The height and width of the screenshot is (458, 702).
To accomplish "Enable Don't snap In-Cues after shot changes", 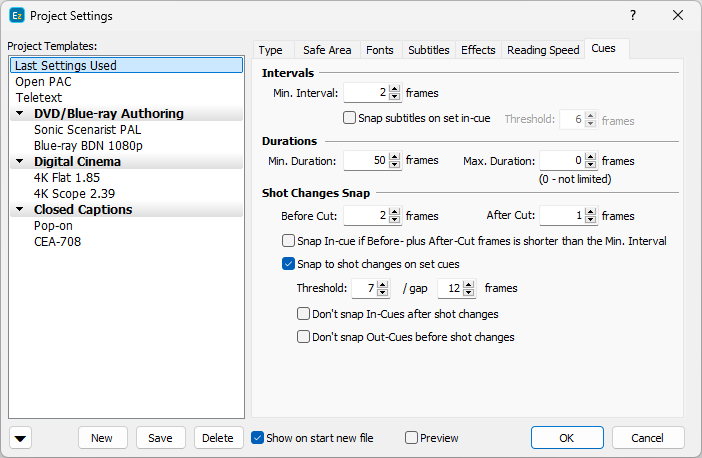I will coord(304,314).
